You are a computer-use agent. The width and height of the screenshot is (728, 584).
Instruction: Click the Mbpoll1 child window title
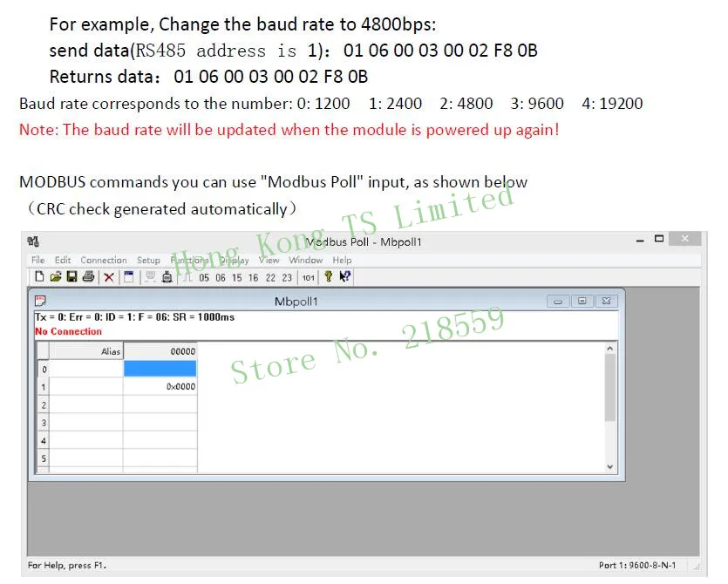[296, 302]
